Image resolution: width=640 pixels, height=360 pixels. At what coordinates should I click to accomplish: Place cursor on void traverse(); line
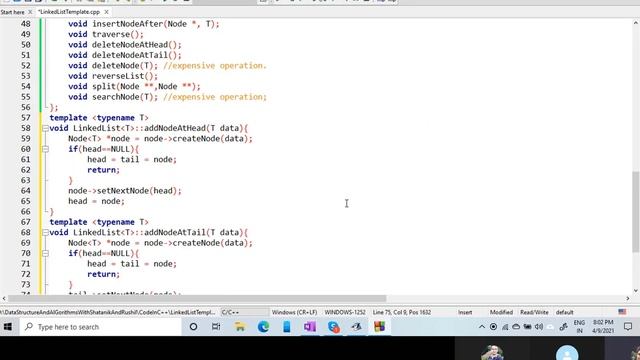(x=106, y=34)
